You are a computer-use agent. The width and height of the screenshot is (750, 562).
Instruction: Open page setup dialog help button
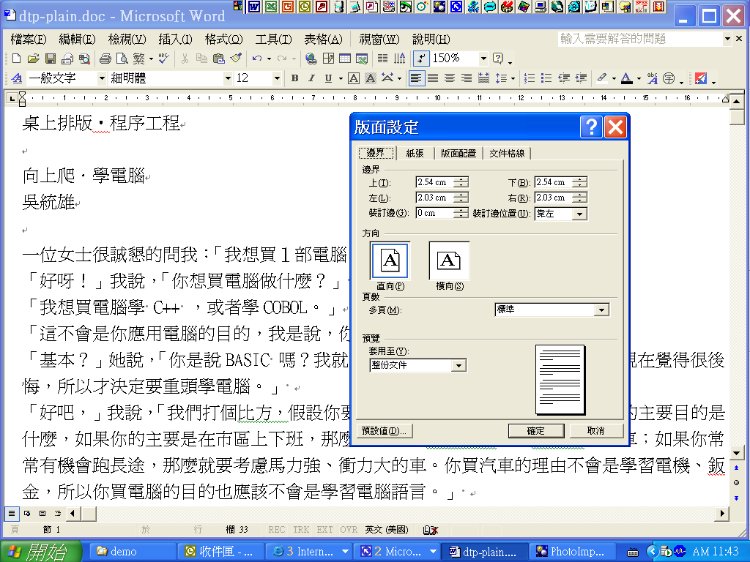tap(591, 127)
